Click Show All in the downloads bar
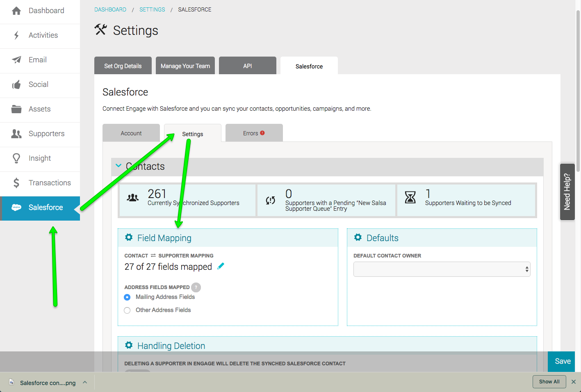 click(549, 382)
